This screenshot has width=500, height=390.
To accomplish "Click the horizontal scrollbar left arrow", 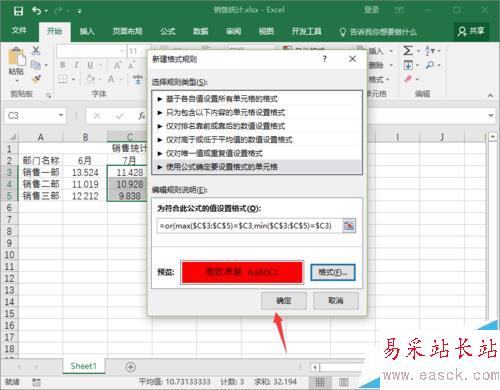I will pos(315,367).
